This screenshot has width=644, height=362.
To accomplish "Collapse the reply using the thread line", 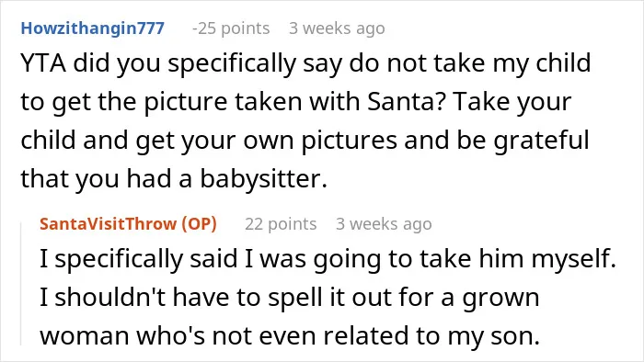I will [21, 284].
